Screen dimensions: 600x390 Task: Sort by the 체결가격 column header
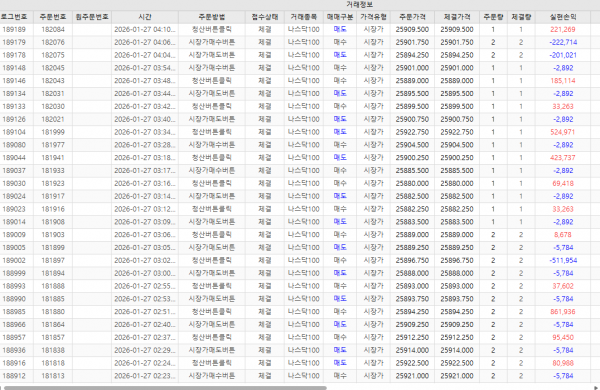coord(457,17)
